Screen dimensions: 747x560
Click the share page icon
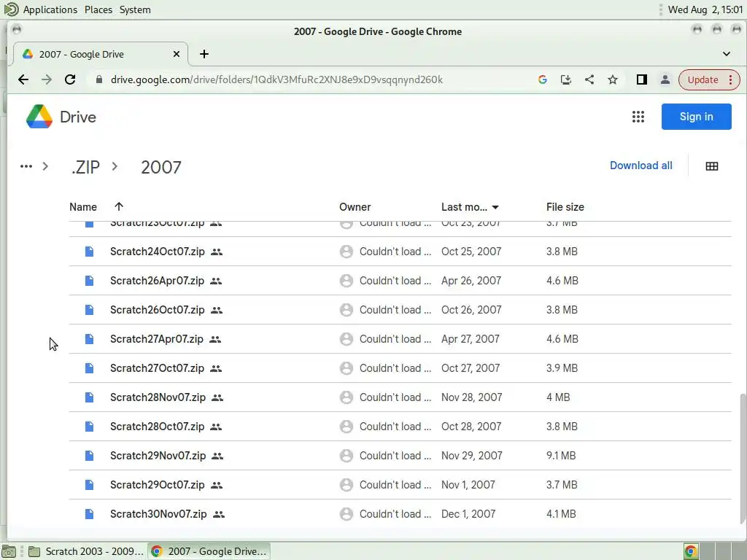(589, 79)
